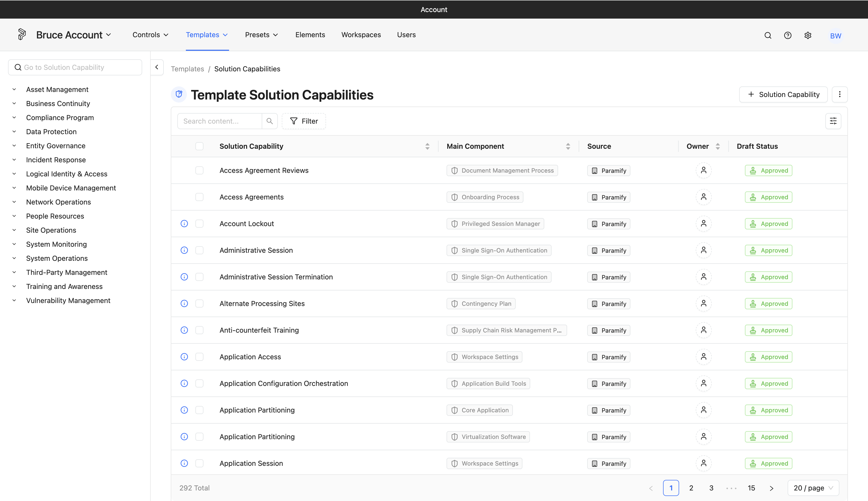Open the Filter button
The image size is (868, 501).
(x=304, y=121)
